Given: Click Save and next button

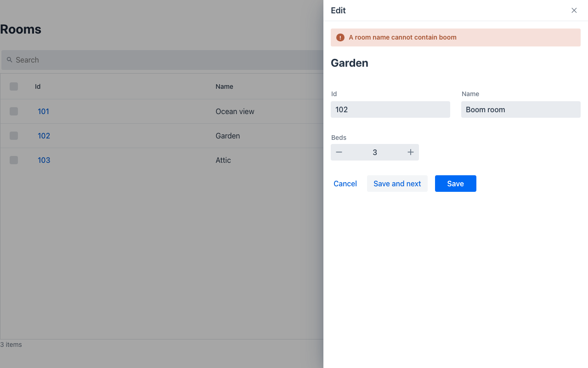Looking at the screenshot, I should click(x=397, y=184).
